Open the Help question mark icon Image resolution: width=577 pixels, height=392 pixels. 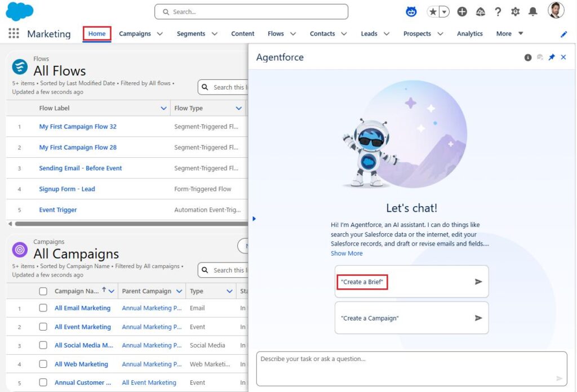(x=498, y=12)
